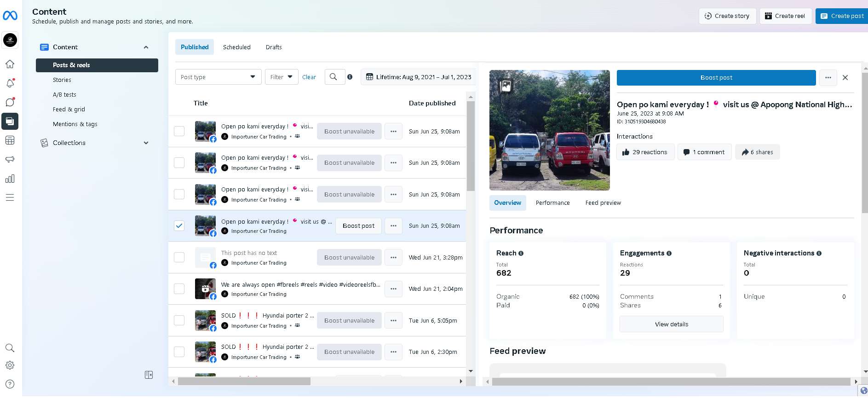Select the Content icon in sidebar
Viewport: 868px width, 399px height.
tap(10, 121)
